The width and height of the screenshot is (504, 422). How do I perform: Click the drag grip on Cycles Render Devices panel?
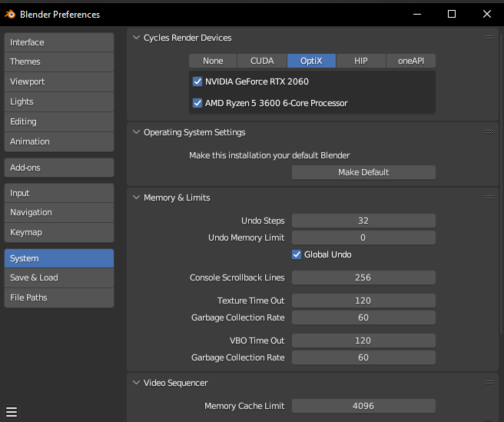(489, 38)
